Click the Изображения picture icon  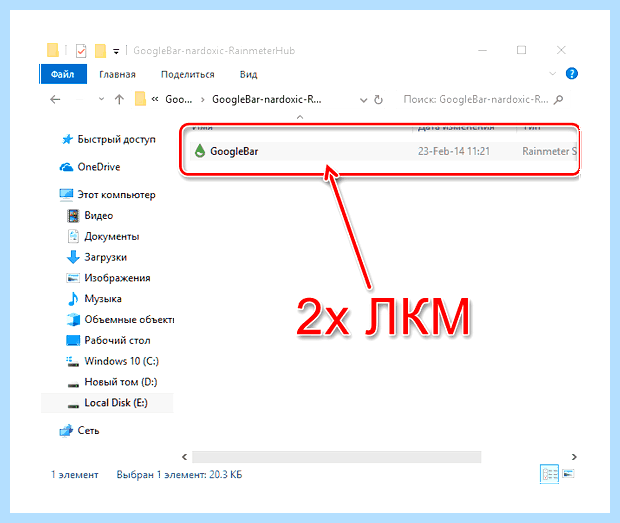(x=73, y=278)
